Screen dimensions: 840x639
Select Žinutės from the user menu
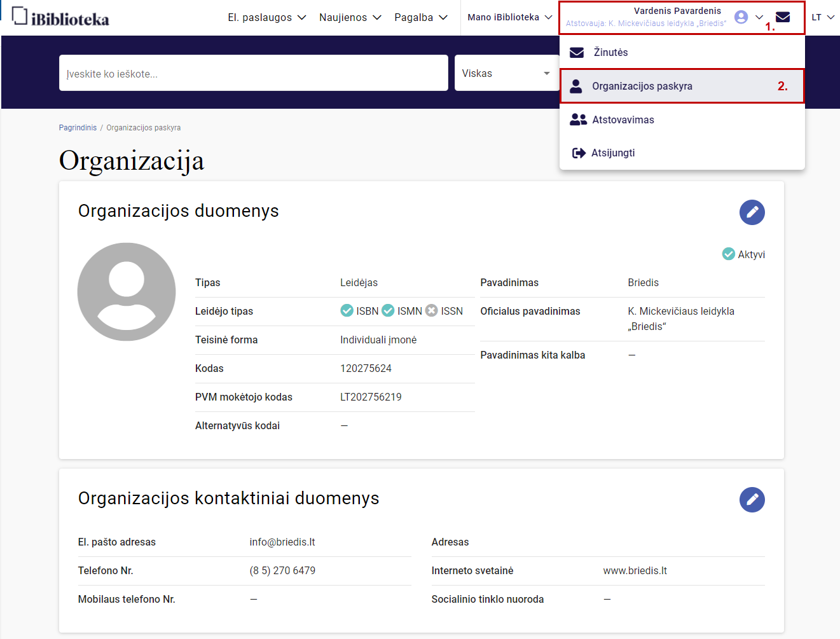coord(682,52)
